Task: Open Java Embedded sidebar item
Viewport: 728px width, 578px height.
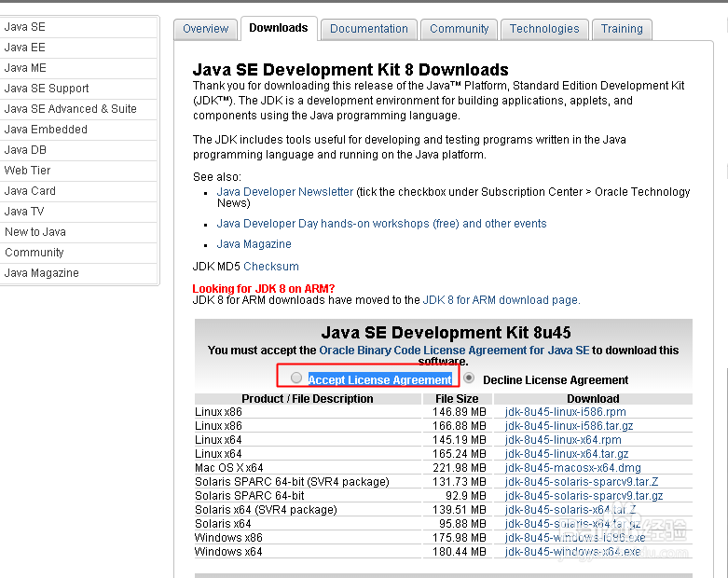Action: (78, 129)
